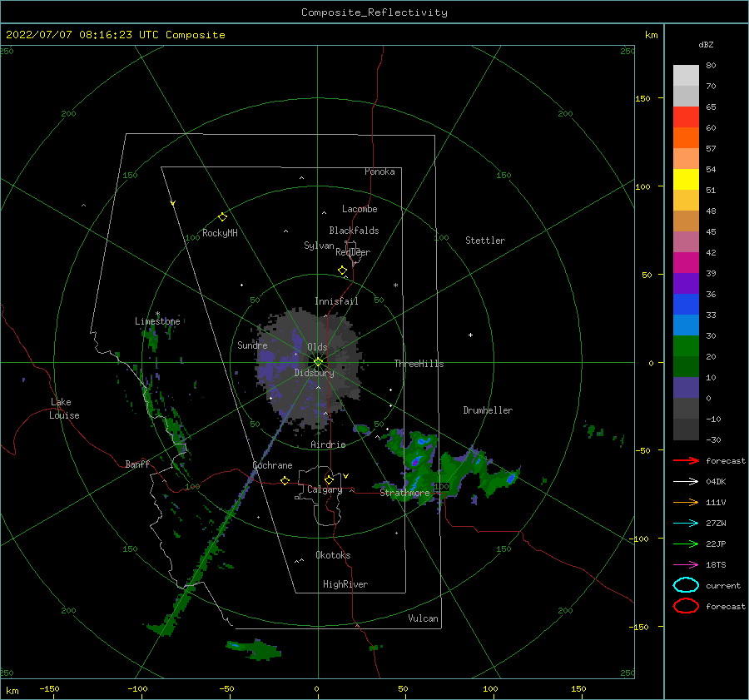Click the Sundre town label

click(252, 345)
